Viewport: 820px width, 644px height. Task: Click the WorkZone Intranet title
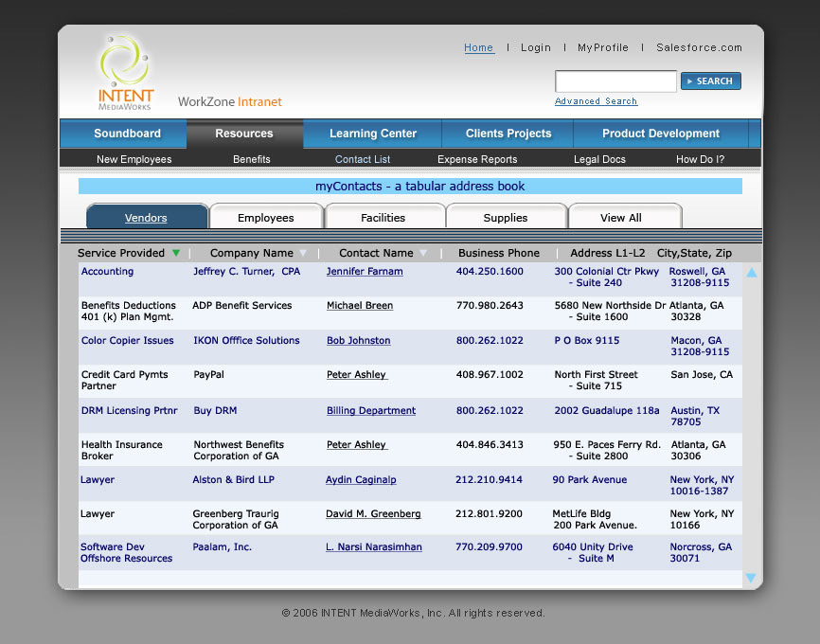(x=229, y=101)
